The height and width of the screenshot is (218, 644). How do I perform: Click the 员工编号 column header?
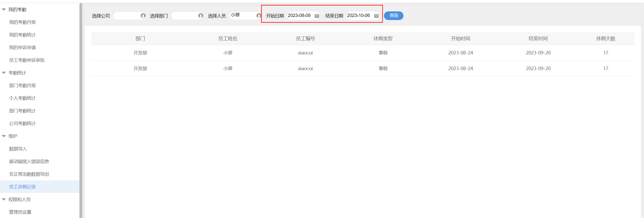click(305, 39)
